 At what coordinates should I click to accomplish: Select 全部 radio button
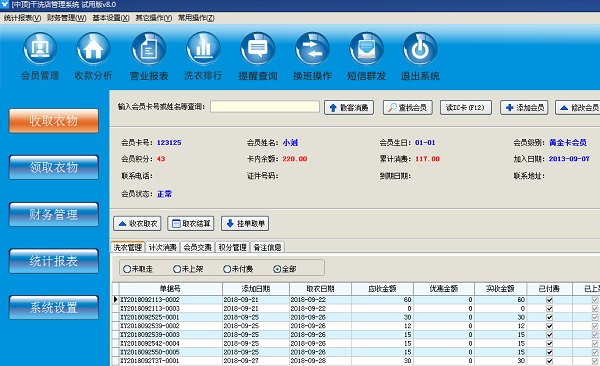point(285,269)
